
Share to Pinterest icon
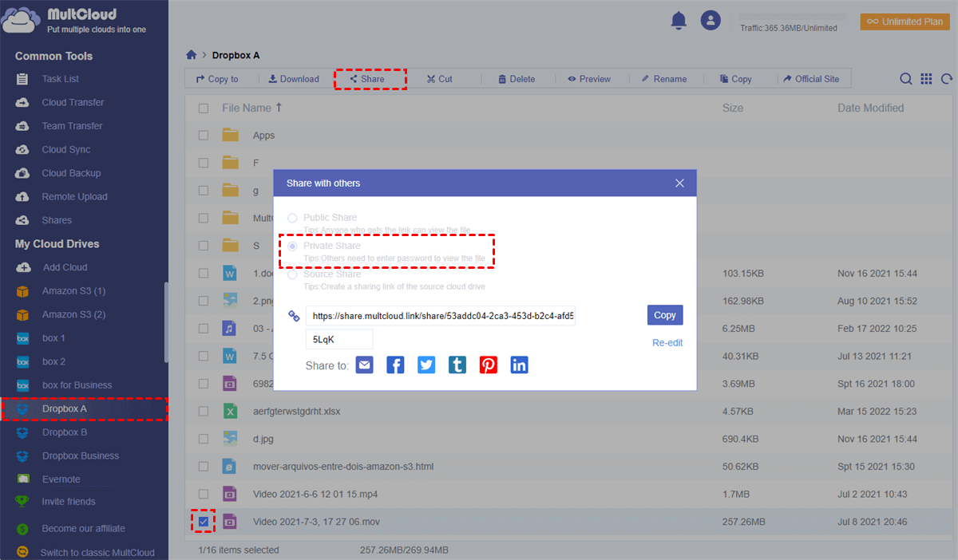pos(489,365)
